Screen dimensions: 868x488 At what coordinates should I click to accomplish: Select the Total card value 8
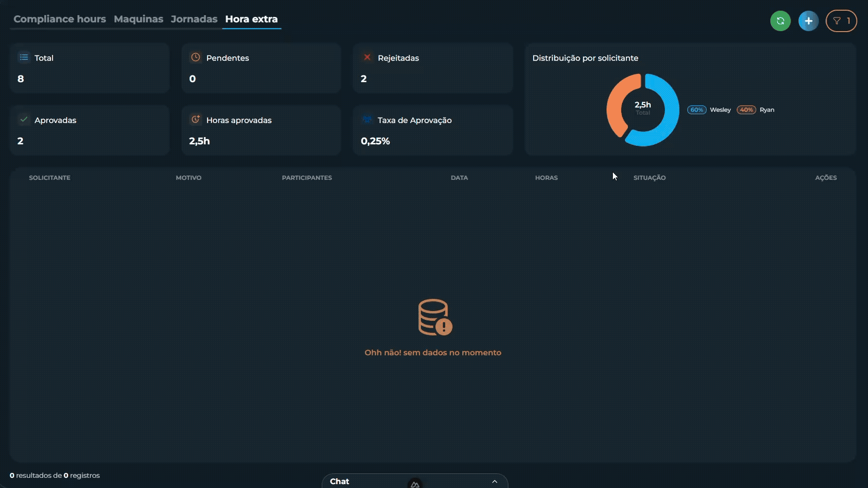[x=20, y=79]
